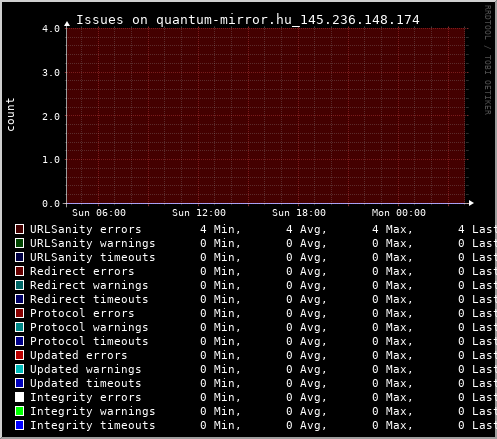
Task: Click the Redirect warnings teal swatch
Action: coord(19,285)
